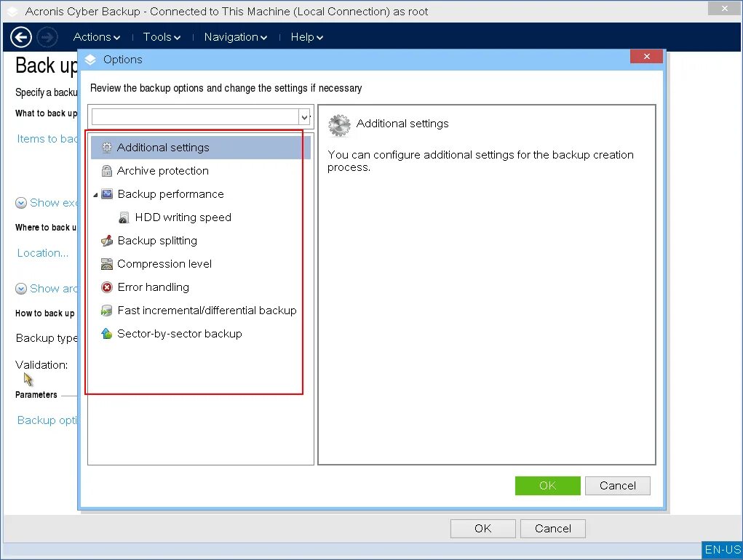Viewport: 743px width, 560px height.
Task: Click the Compression level icon
Action: tap(107, 264)
